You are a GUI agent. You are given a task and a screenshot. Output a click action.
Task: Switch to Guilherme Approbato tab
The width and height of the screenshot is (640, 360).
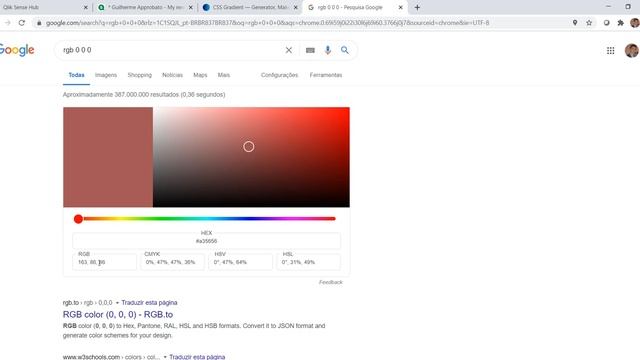(x=145, y=7)
